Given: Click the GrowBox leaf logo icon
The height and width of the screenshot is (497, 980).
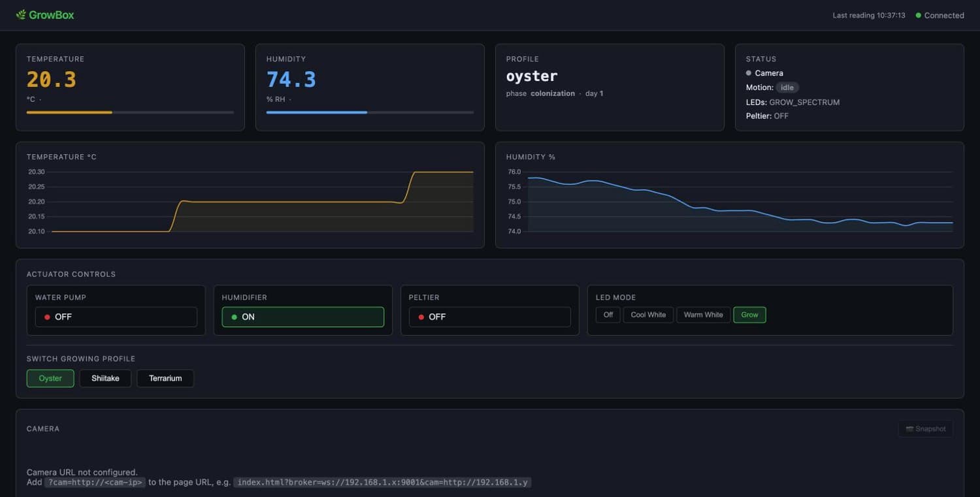Looking at the screenshot, I should pyautogui.click(x=21, y=14).
